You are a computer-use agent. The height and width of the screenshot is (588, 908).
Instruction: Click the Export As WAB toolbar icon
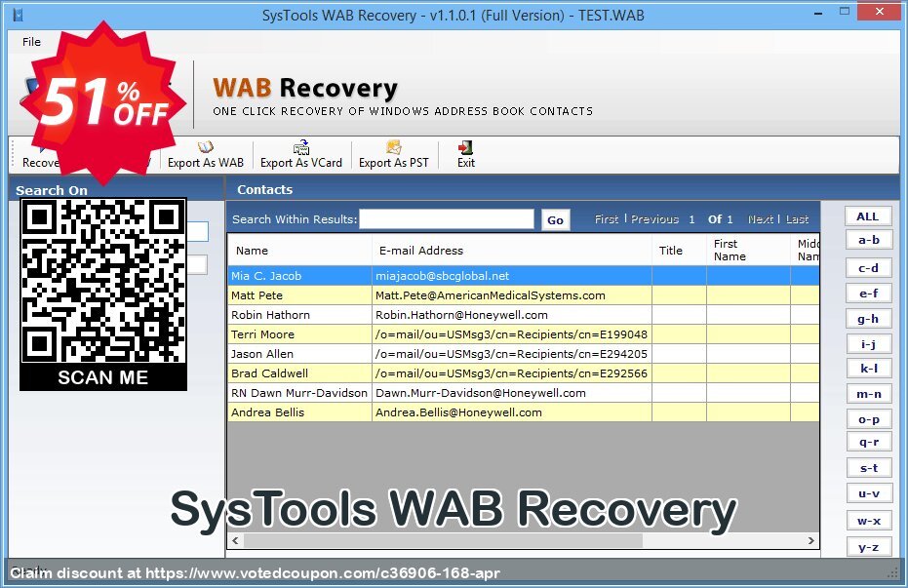(205, 154)
